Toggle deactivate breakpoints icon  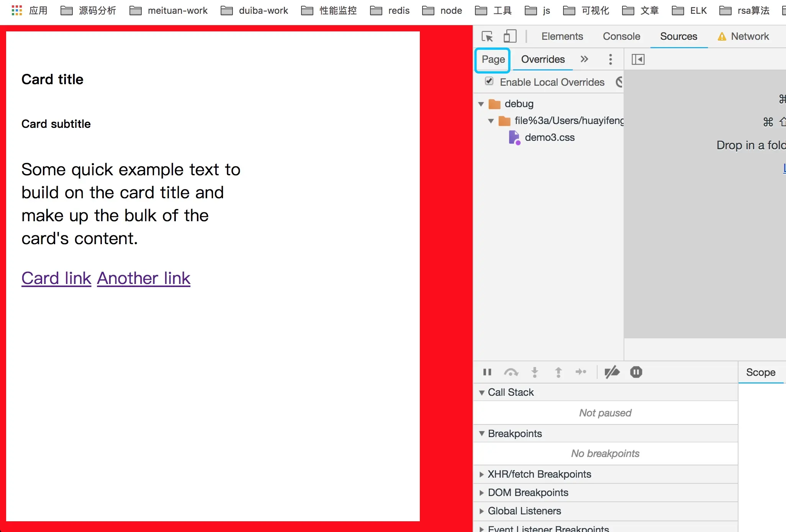coord(612,372)
